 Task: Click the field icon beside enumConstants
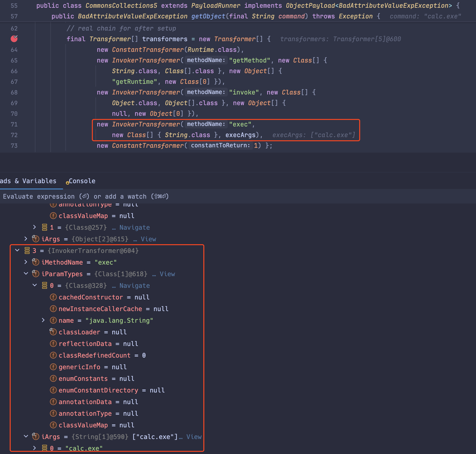coord(53,378)
